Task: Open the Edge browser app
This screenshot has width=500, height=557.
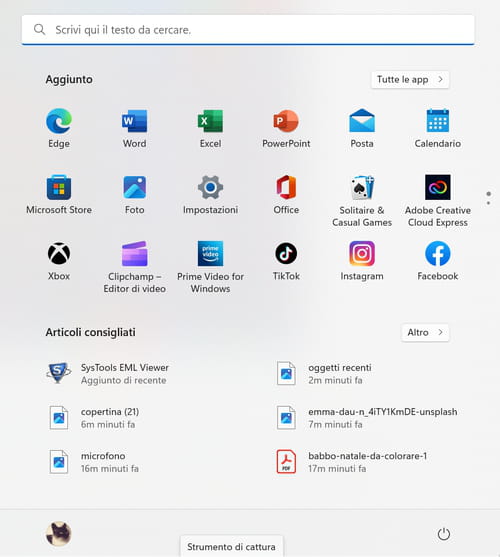Action: (x=59, y=129)
